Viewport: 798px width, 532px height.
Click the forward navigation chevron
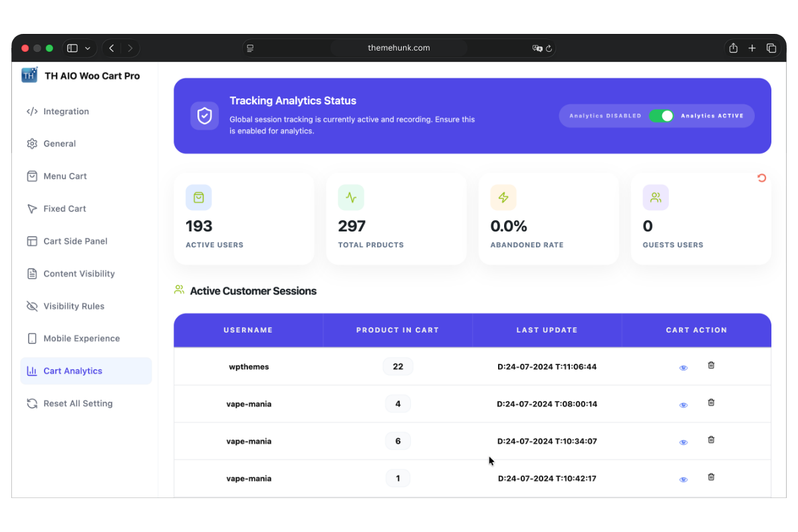point(130,48)
